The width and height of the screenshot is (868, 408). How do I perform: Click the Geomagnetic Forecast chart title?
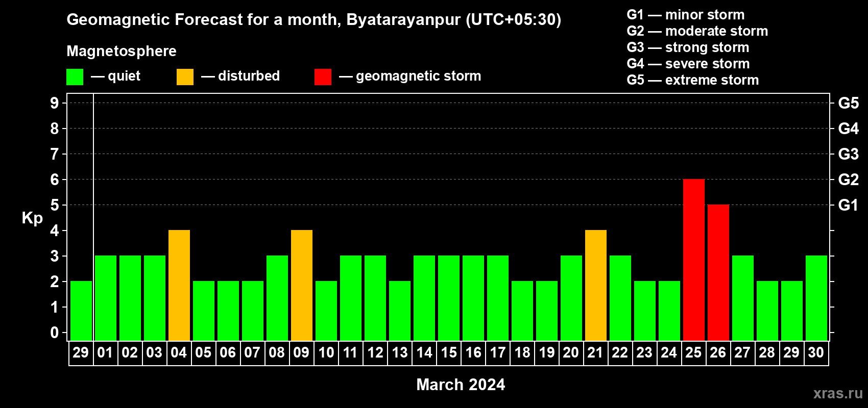click(314, 19)
